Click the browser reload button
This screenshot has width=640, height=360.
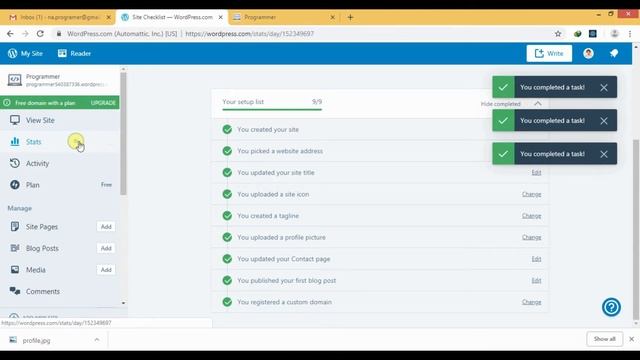pyautogui.click(x=40, y=34)
